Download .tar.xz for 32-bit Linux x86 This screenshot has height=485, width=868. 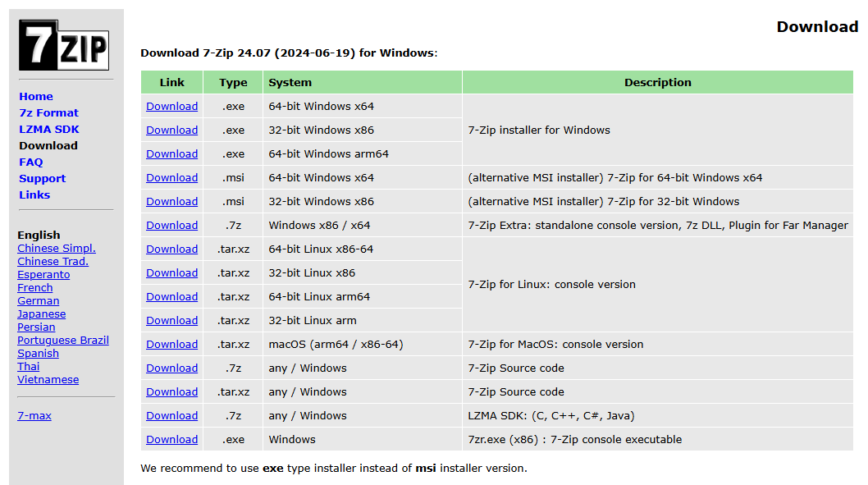point(171,273)
